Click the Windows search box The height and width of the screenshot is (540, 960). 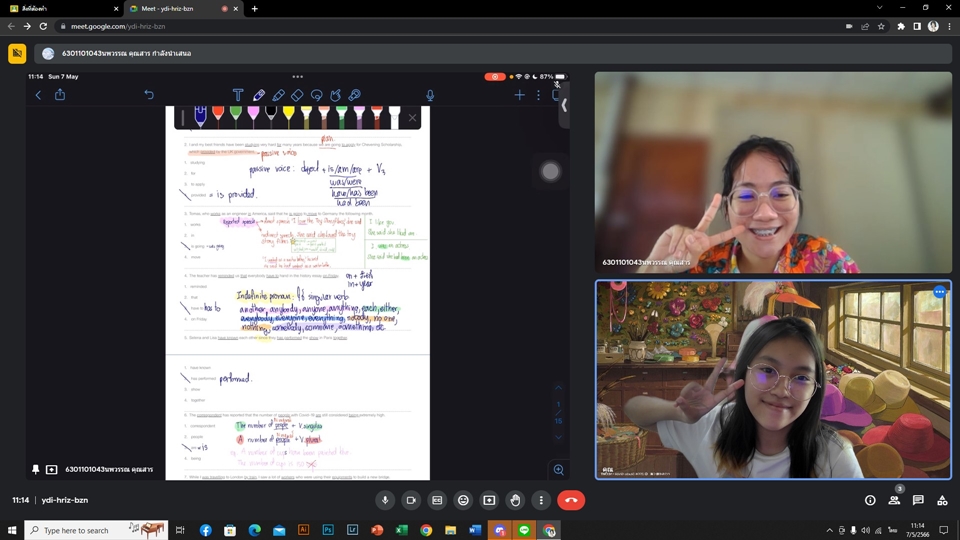tap(96, 530)
